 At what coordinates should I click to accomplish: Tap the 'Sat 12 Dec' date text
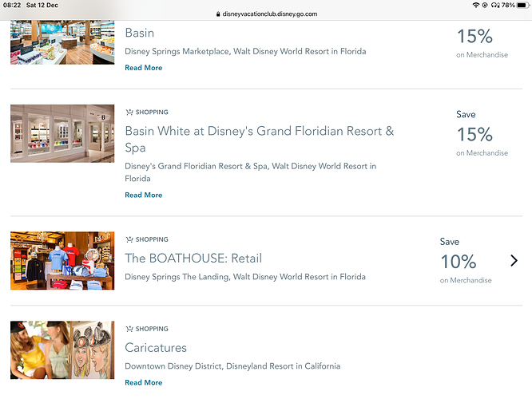tap(42, 5)
